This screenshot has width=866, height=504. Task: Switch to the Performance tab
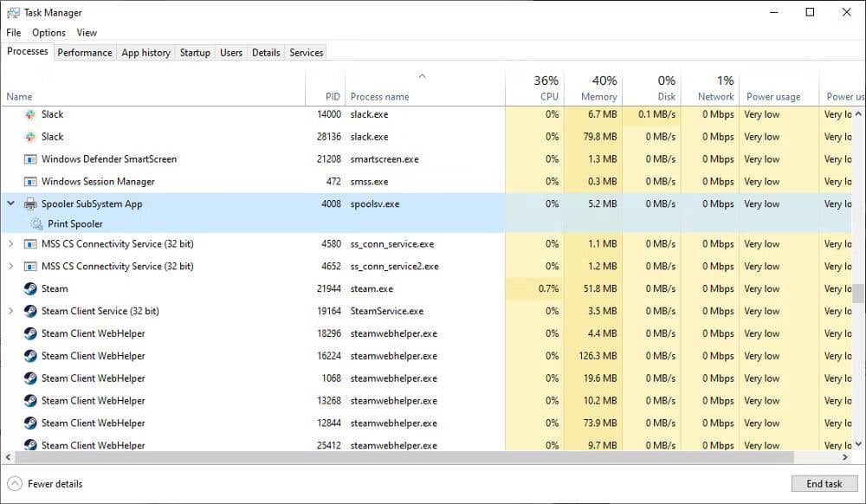click(x=84, y=52)
